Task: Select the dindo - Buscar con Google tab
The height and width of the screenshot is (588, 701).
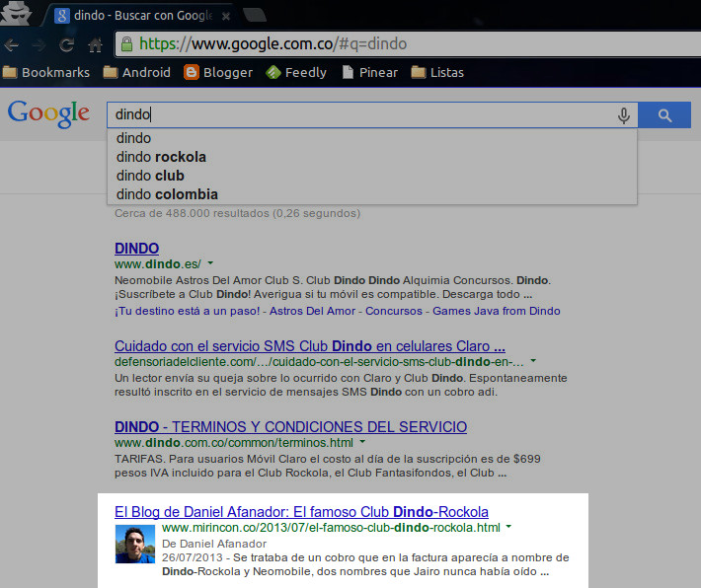Action: 142,15
